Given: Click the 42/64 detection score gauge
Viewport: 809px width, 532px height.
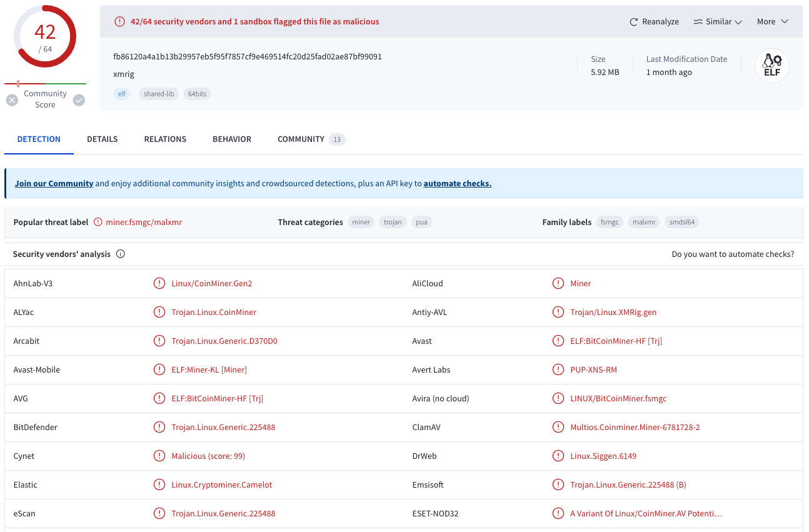Looking at the screenshot, I should click(x=45, y=36).
